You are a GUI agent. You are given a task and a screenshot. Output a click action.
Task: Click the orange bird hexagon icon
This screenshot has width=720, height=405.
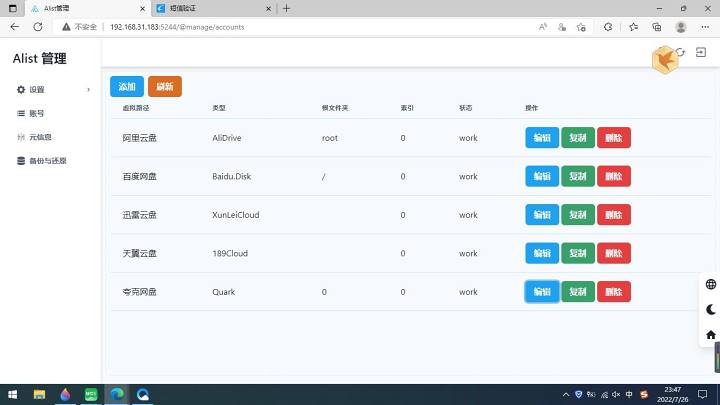click(664, 60)
